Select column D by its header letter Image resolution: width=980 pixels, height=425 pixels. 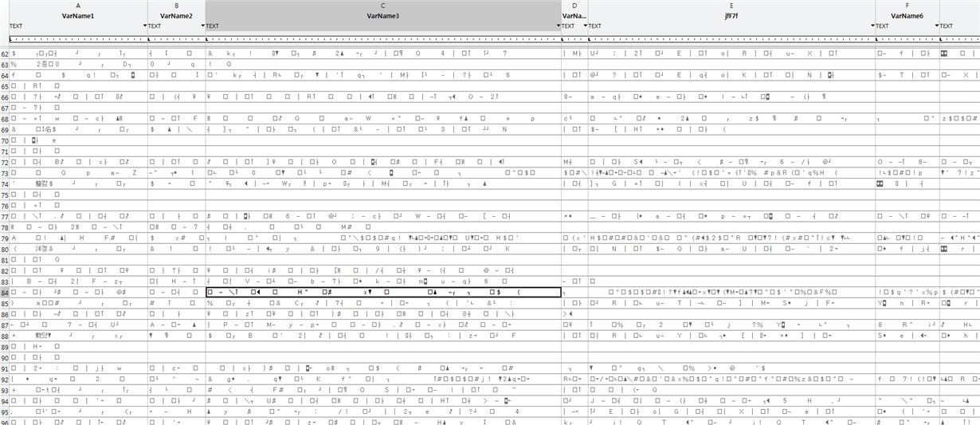point(574,6)
